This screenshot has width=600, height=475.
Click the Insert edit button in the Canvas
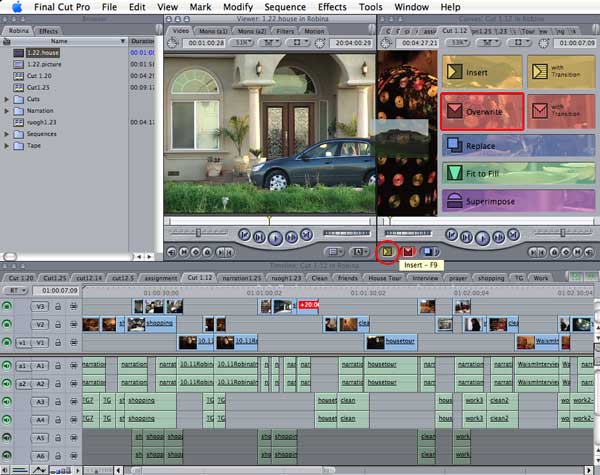coord(387,251)
